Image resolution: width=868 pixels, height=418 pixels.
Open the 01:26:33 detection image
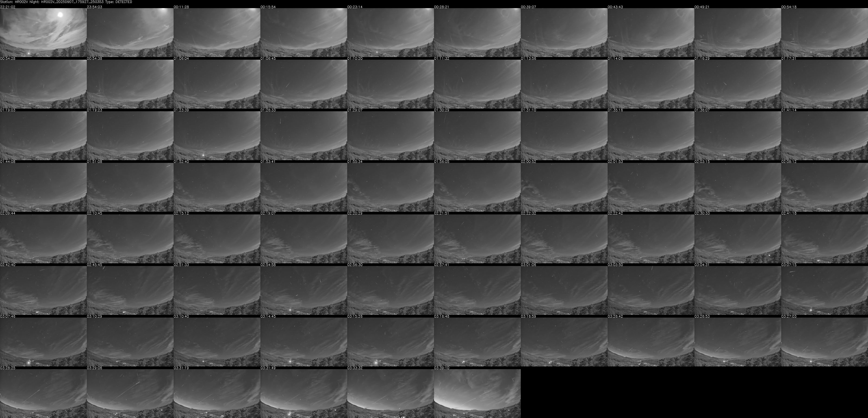304,135
